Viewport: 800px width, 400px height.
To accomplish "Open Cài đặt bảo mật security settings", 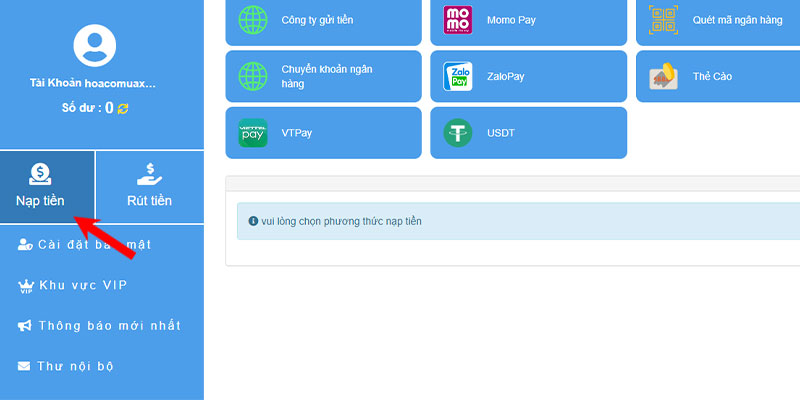I will coord(85,244).
